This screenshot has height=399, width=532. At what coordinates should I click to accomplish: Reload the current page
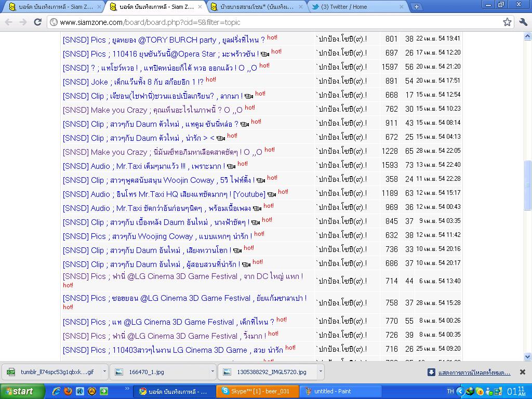coord(37,22)
